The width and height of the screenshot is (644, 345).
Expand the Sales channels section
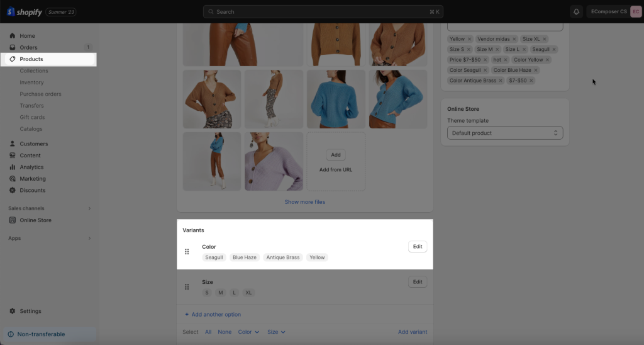pos(89,208)
